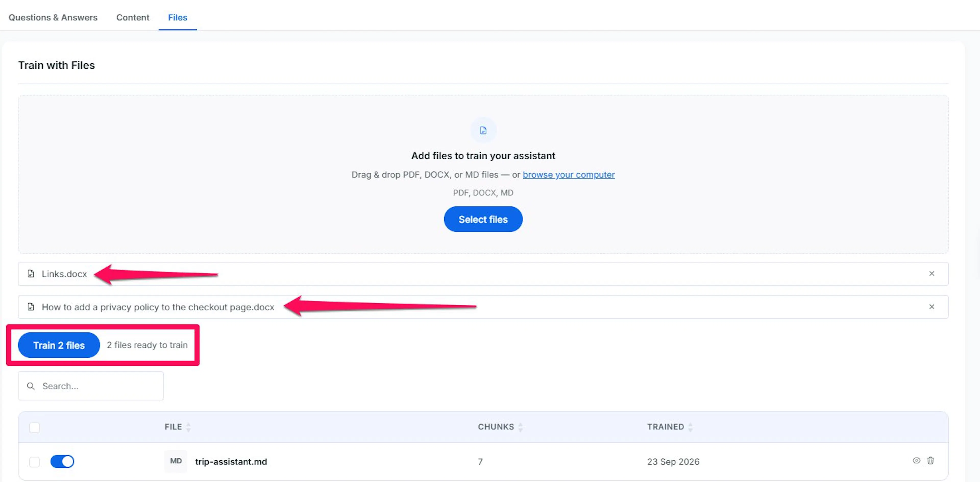Preview trip-assistant.md with the eye icon
Viewport: 980px width, 482px height.
click(916, 460)
